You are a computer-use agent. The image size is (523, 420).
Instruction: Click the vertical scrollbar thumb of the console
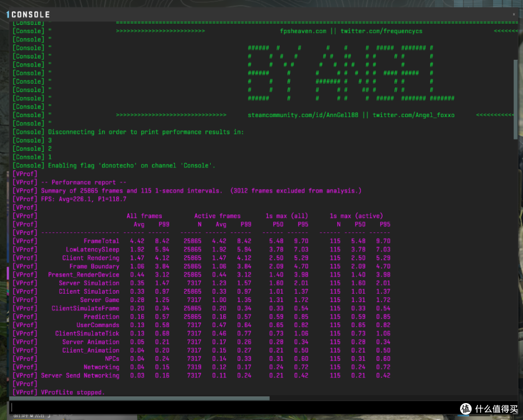coord(515,99)
